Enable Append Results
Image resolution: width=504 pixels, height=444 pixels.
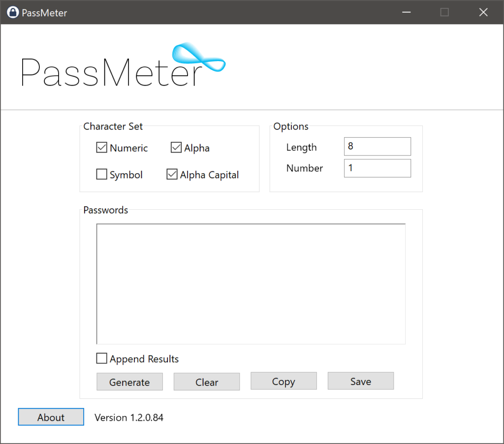click(101, 358)
